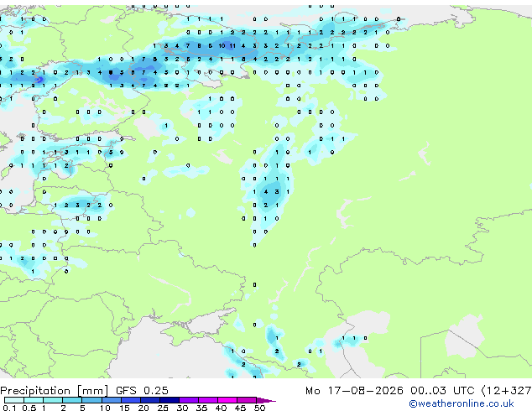Screen dimensions: 532x411
Task: Click the 40–45 mm magenta legend box
Action: point(227,400)
